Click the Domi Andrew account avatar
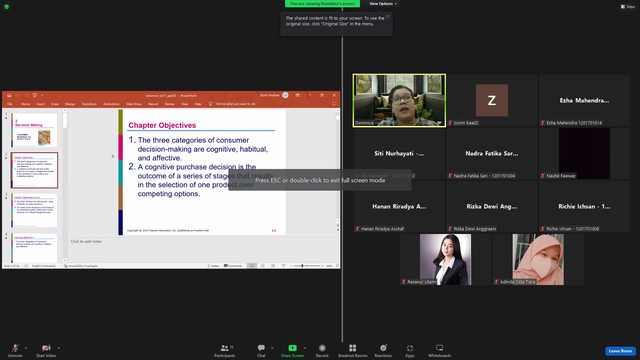This screenshot has height=360, width=640. 285,95
